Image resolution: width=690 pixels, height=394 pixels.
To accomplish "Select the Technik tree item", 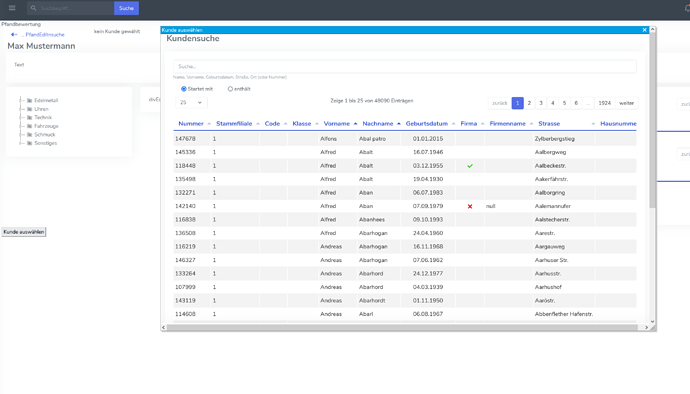I will coord(43,118).
